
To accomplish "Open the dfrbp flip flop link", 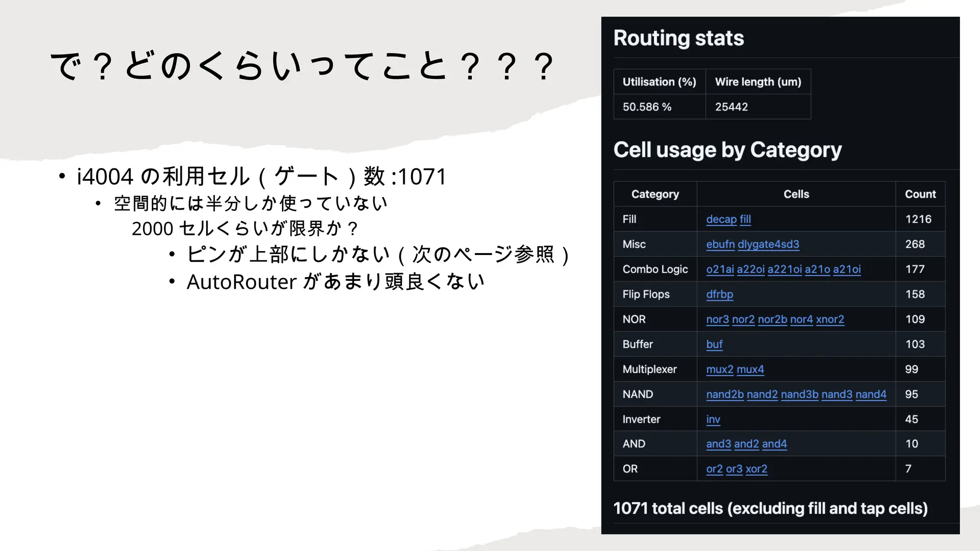I will click(x=720, y=294).
